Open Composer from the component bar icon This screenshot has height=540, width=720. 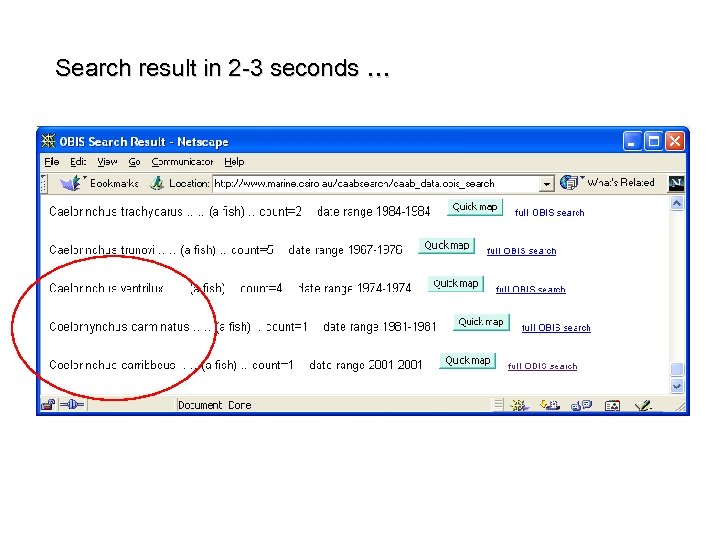pos(643,405)
